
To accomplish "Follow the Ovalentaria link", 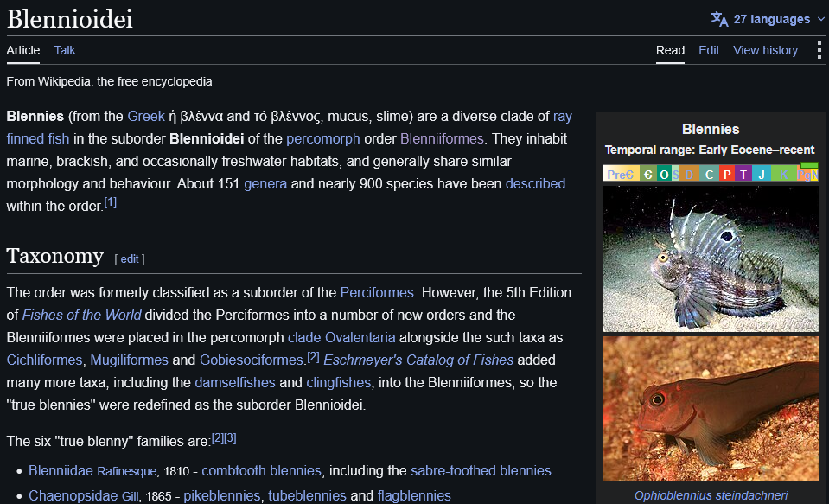I will [360, 338].
